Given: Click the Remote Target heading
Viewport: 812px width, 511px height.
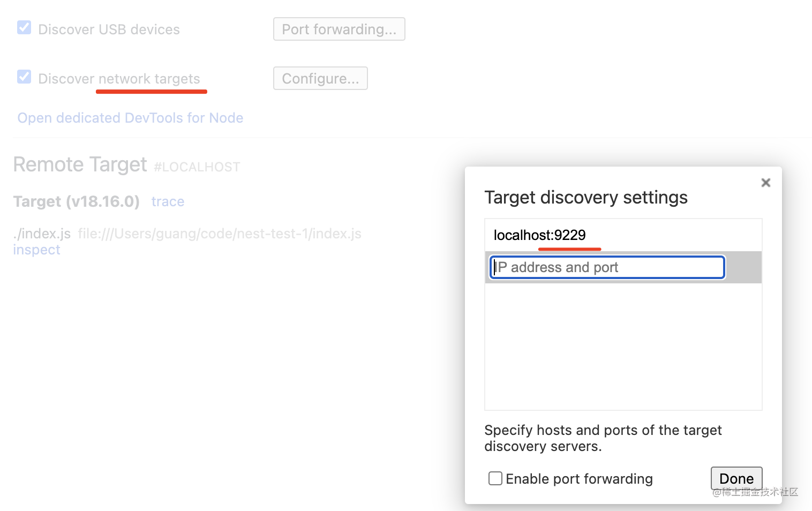Looking at the screenshot, I should click(x=80, y=164).
